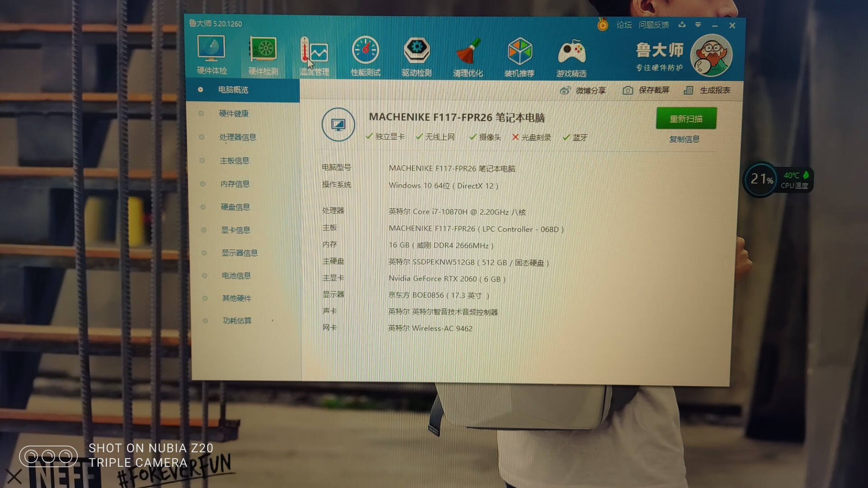Click the 复制信息 copy info link
868x488 pixels.
(x=684, y=139)
